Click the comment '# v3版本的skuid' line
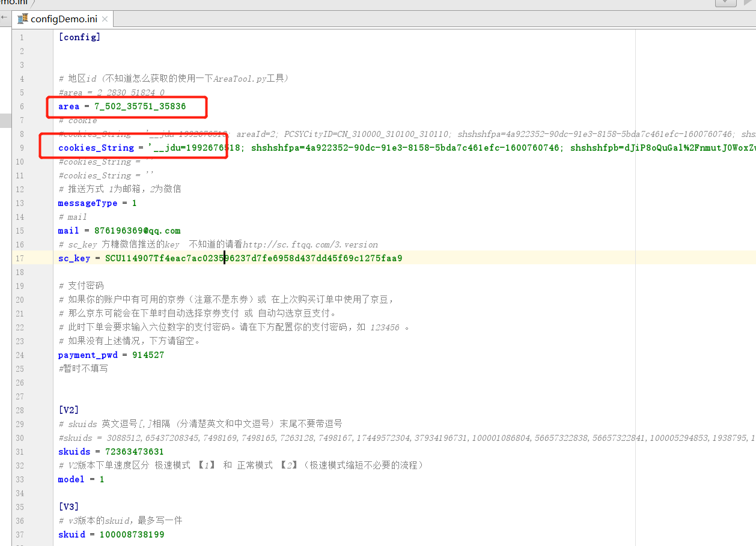Image resolution: width=756 pixels, height=546 pixels. 120,521
